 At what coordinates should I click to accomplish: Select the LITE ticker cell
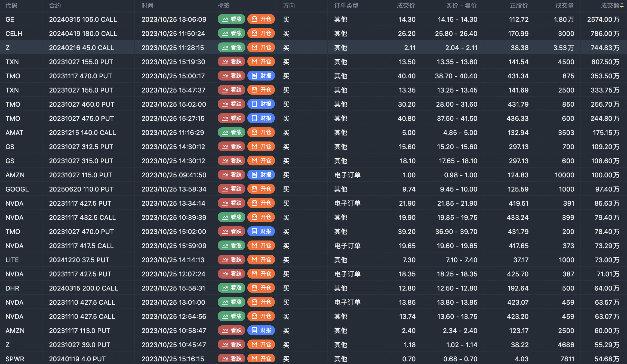pyautogui.click(x=12, y=260)
